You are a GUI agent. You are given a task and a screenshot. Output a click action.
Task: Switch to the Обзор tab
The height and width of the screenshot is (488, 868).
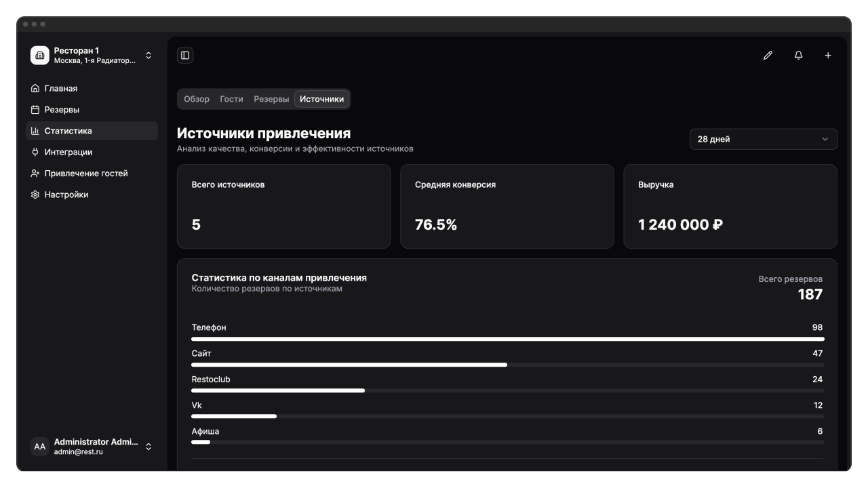197,99
